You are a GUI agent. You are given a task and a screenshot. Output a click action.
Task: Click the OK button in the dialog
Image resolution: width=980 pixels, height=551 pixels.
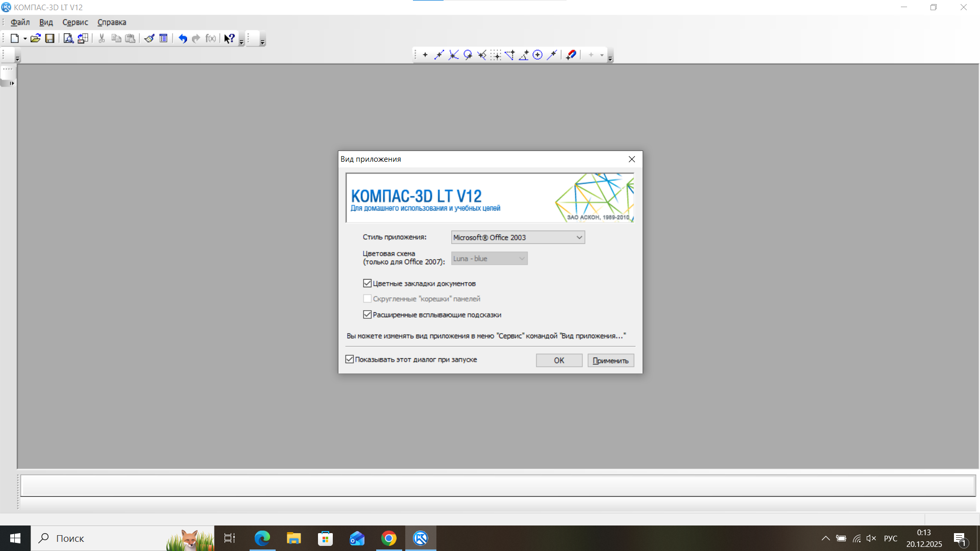[x=559, y=360]
